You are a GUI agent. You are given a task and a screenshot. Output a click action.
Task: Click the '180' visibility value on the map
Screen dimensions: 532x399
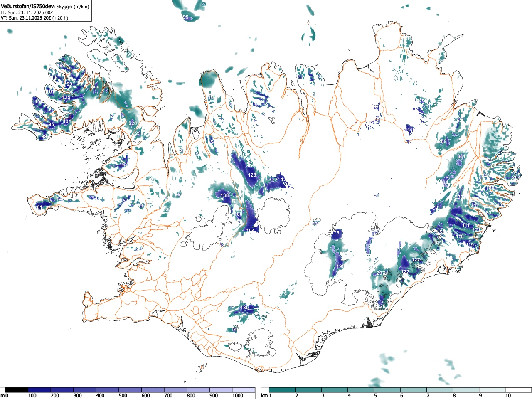pos(238,214)
